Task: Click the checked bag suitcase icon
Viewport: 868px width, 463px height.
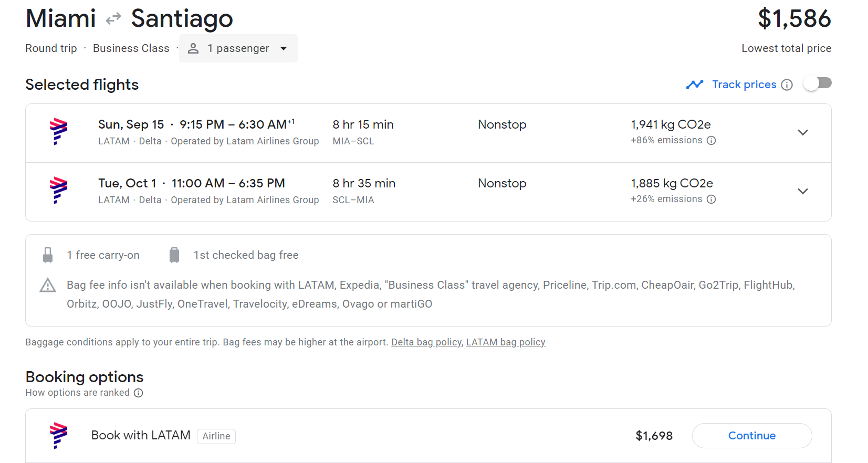Action: click(x=174, y=255)
